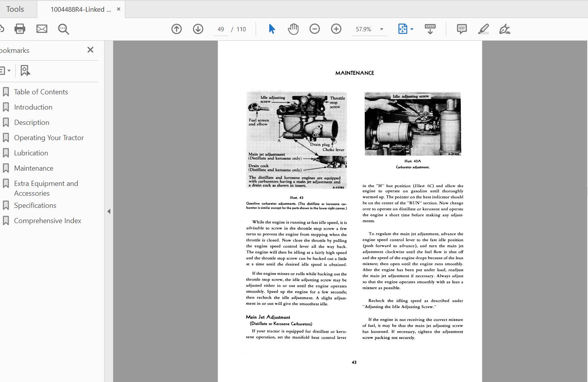Select the highlighter pen tool
The height and width of the screenshot is (382, 588).
[483, 29]
